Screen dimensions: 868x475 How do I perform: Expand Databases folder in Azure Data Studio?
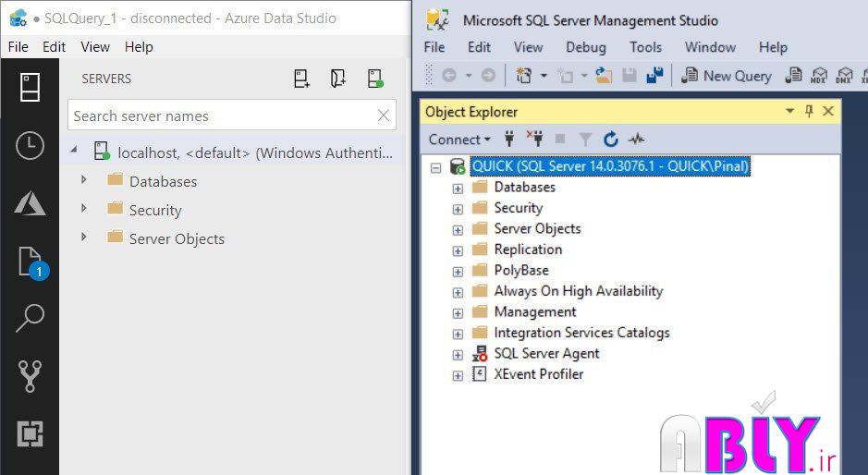(x=83, y=179)
